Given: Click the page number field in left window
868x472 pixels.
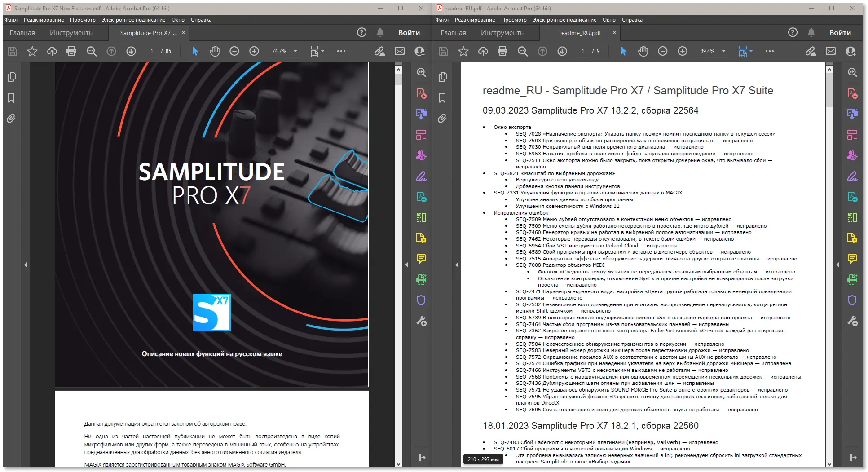Looking at the screenshot, I should [152, 51].
